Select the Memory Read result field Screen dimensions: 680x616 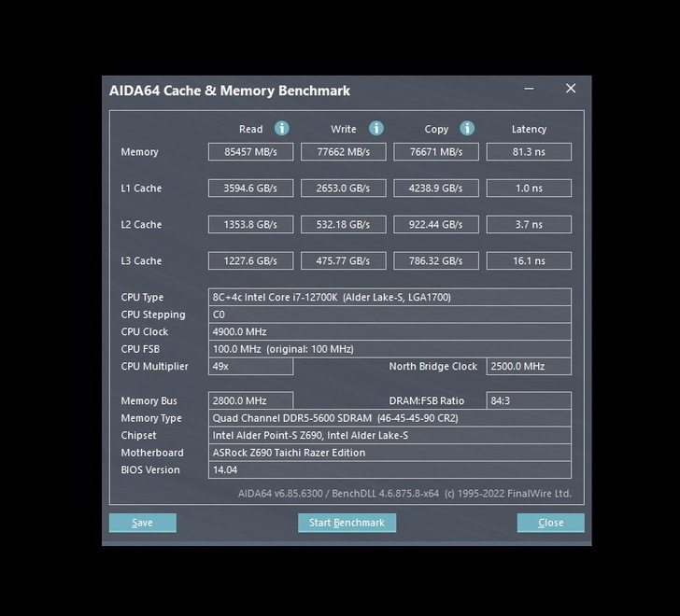click(250, 151)
